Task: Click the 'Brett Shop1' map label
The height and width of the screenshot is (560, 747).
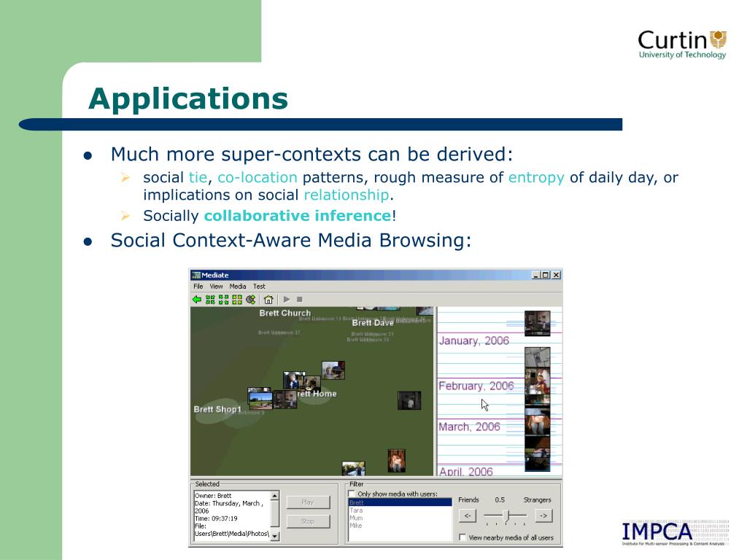Action: pyautogui.click(x=217, y=409)
